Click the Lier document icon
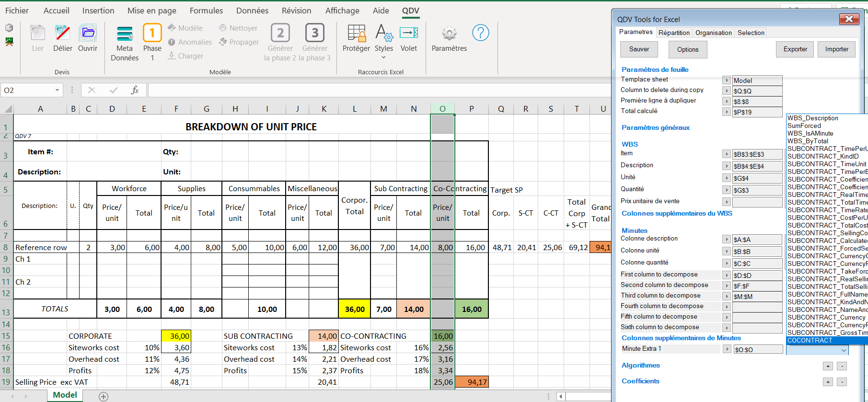 coord(38,34)
